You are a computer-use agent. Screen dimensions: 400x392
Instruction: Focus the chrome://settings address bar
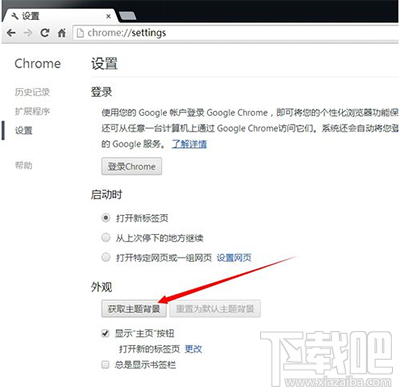point(235,33)
